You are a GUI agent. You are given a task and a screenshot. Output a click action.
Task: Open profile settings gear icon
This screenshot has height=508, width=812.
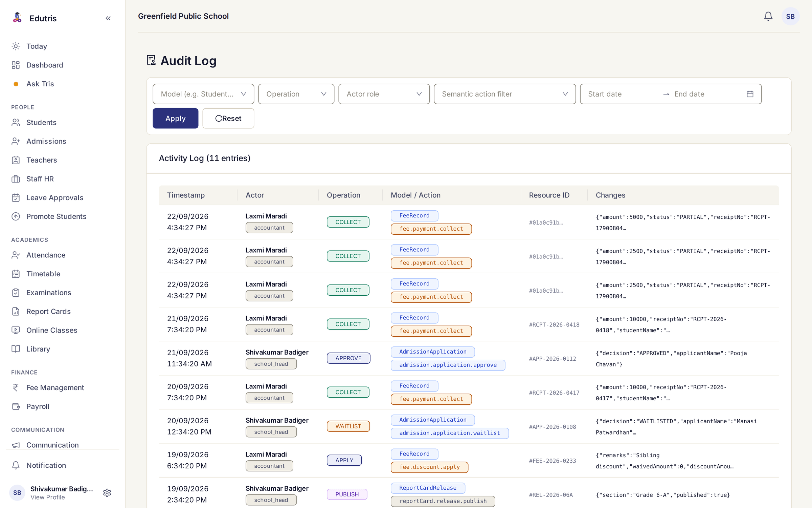[107, 493]
